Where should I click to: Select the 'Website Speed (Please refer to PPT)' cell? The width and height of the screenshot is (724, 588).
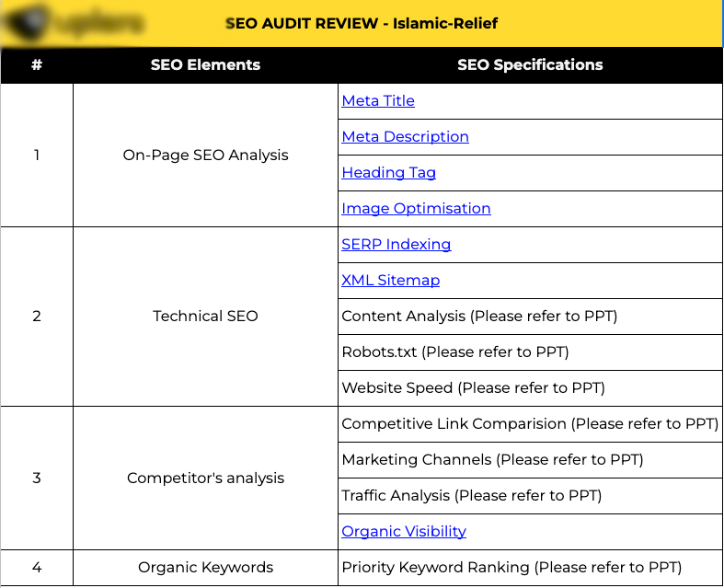[x=530, y=388]
